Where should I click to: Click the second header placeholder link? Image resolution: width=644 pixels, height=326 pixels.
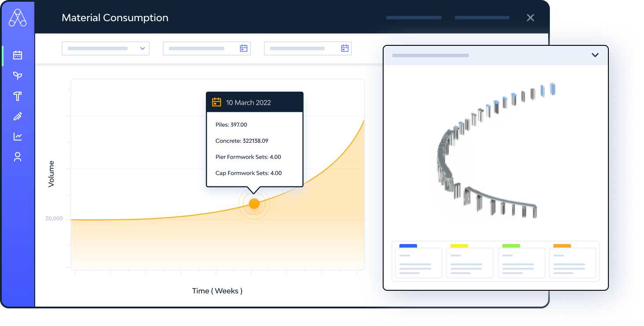coord(482,18)
